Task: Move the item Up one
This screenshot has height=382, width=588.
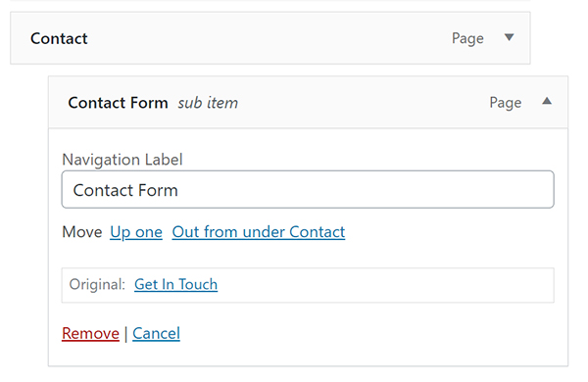Action: [136, 232]
